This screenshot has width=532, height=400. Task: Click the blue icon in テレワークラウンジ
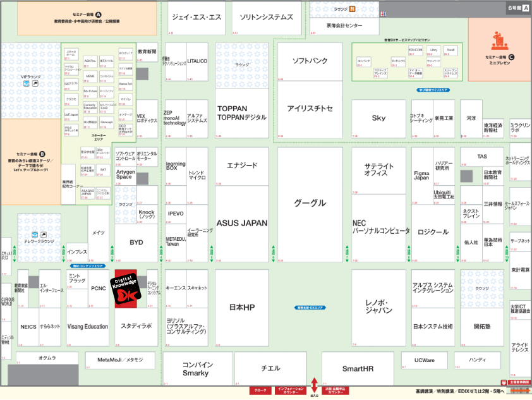pyautogui.click(x=35, y=235)
